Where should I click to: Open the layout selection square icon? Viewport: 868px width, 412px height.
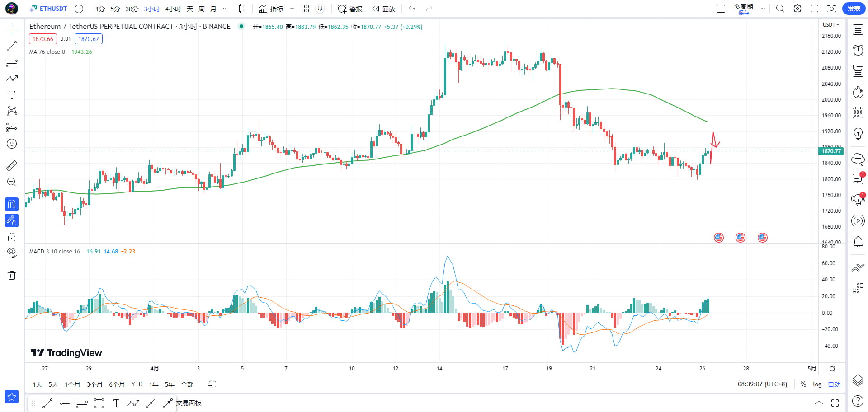coord(721,9)
